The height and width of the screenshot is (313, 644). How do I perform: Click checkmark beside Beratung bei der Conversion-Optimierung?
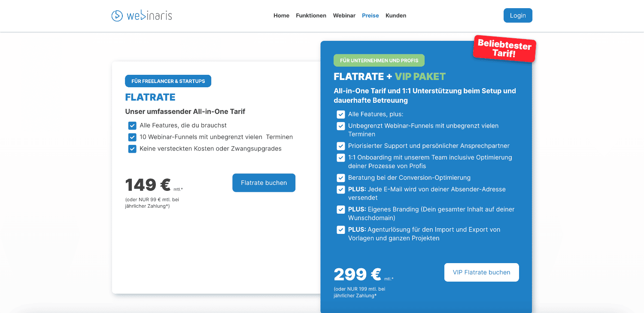[341, 178]
